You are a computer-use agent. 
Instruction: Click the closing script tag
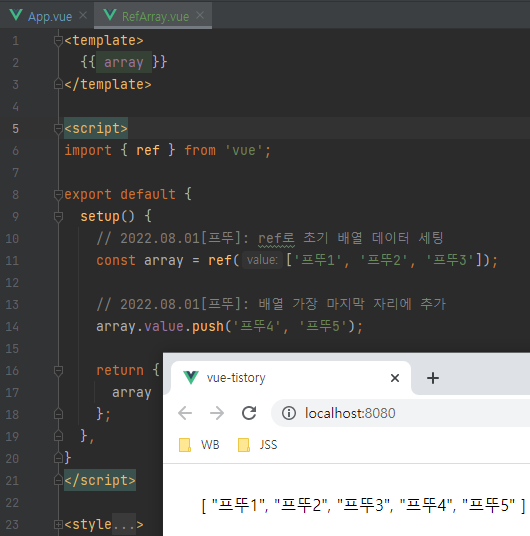100,480
